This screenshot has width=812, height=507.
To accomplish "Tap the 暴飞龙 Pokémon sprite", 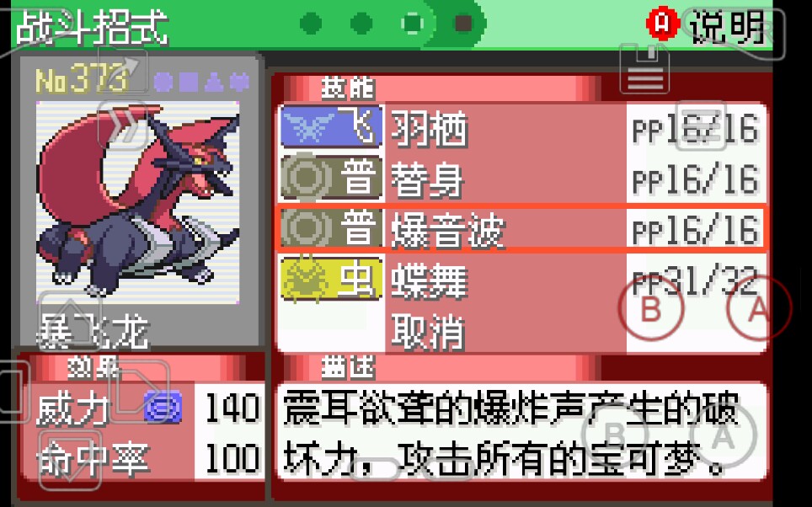I will tap(137, 202).
